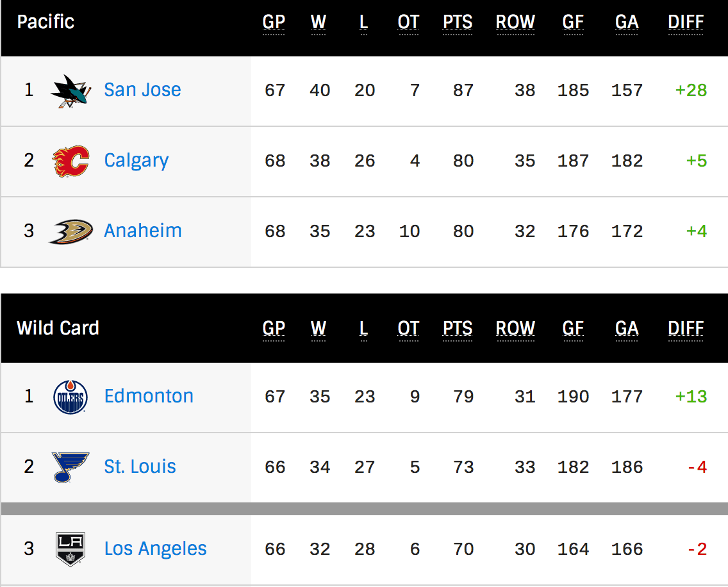Open the Edmonton team link
The width and height of the screenshot is (728, 587).
pos(149,396)
